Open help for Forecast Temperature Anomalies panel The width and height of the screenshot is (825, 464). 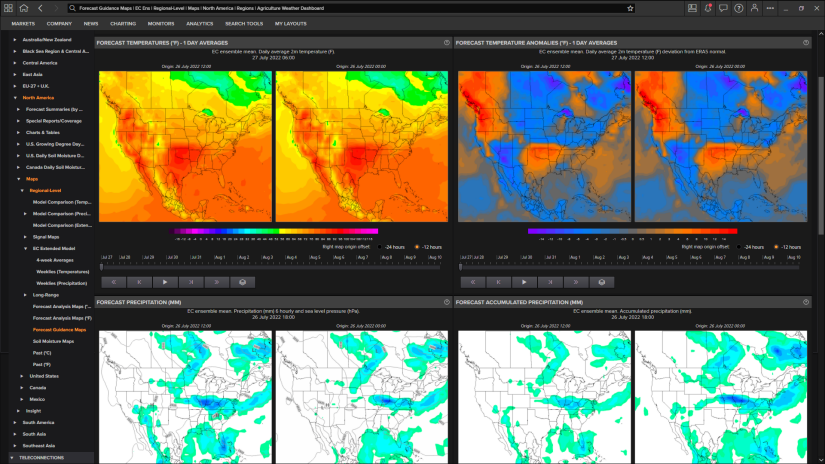pos(804,43)
